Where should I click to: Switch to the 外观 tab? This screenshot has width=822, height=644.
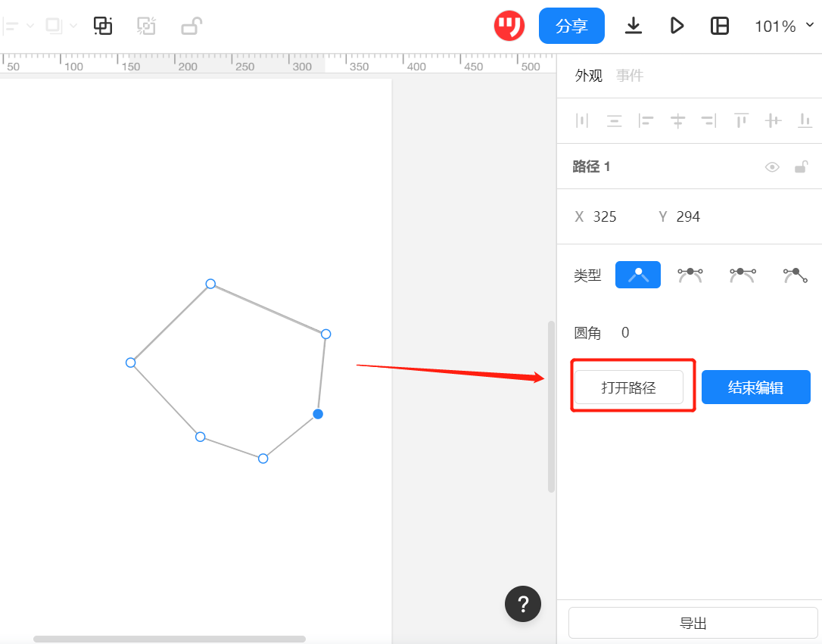point(589,76)
